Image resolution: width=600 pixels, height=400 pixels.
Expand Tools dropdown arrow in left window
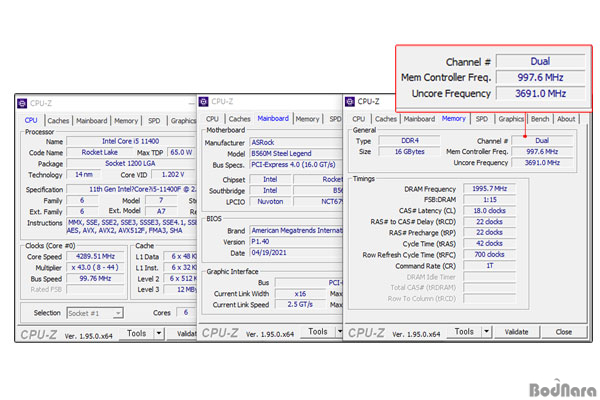coord(159,333)
